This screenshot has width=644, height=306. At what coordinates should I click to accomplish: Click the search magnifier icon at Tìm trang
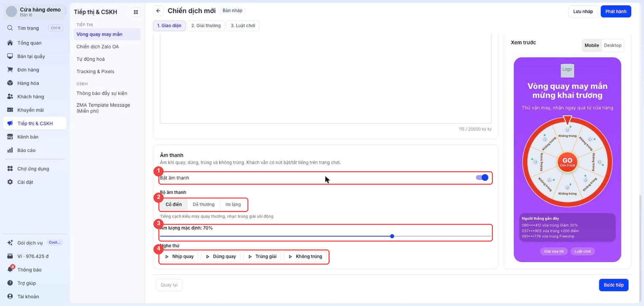click(10, 28)
